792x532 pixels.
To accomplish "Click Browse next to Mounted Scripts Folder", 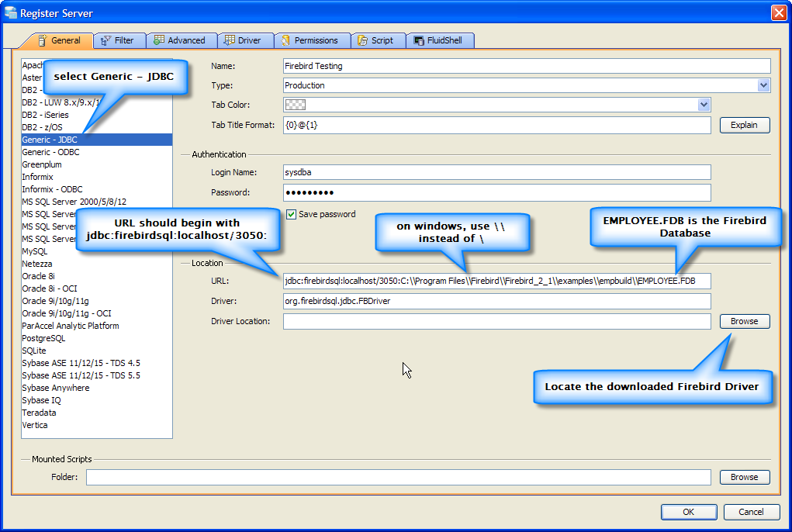I will click(x=745, y=477).
